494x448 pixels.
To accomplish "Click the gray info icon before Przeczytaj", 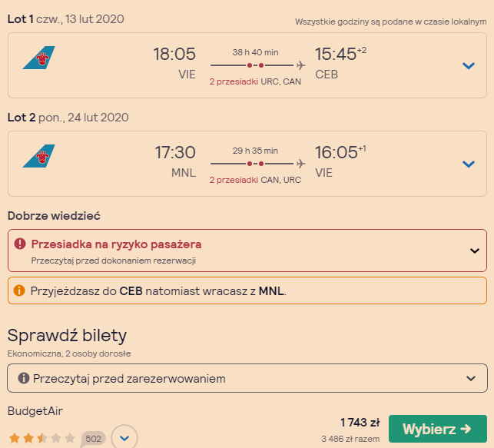I will pos(24,378).
